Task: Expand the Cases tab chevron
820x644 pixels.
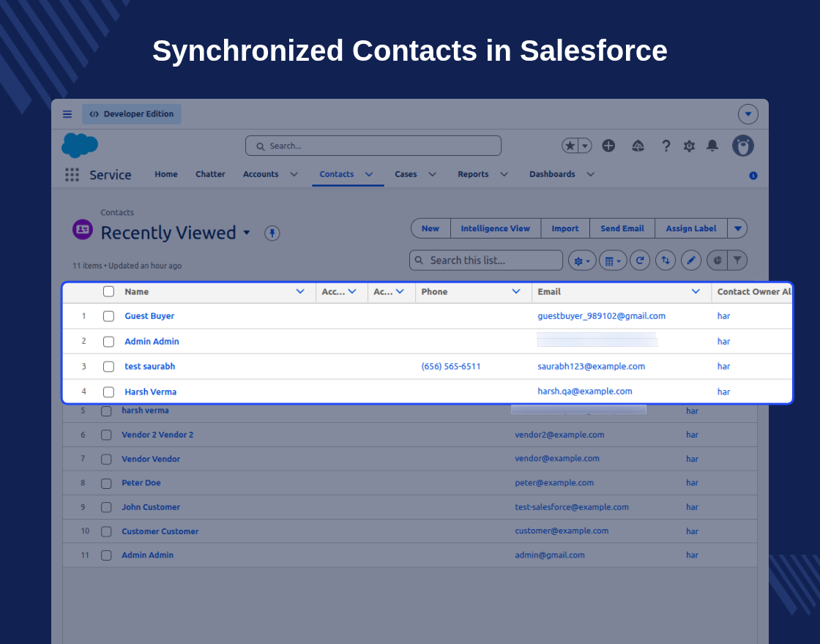Action: 433,174
